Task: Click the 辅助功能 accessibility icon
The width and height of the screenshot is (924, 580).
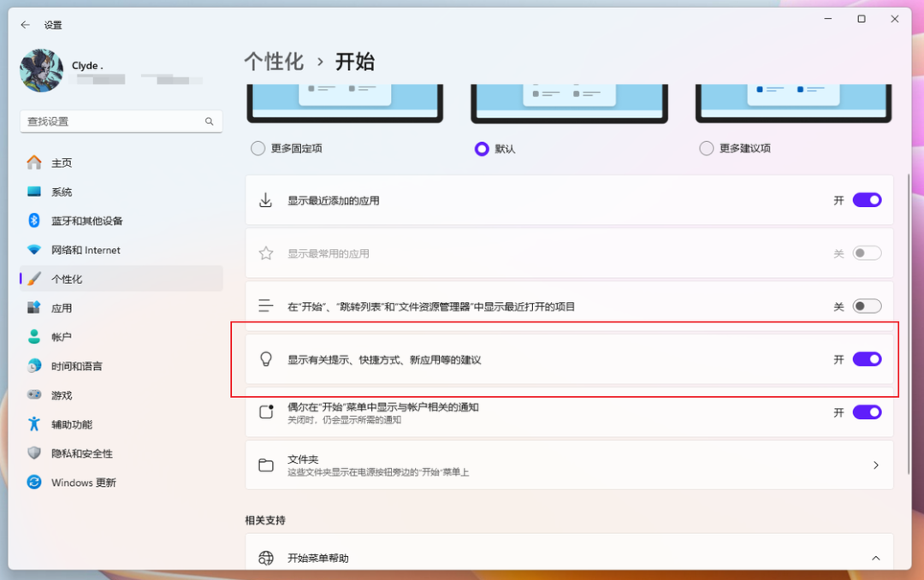Action: tap(34, 423)
